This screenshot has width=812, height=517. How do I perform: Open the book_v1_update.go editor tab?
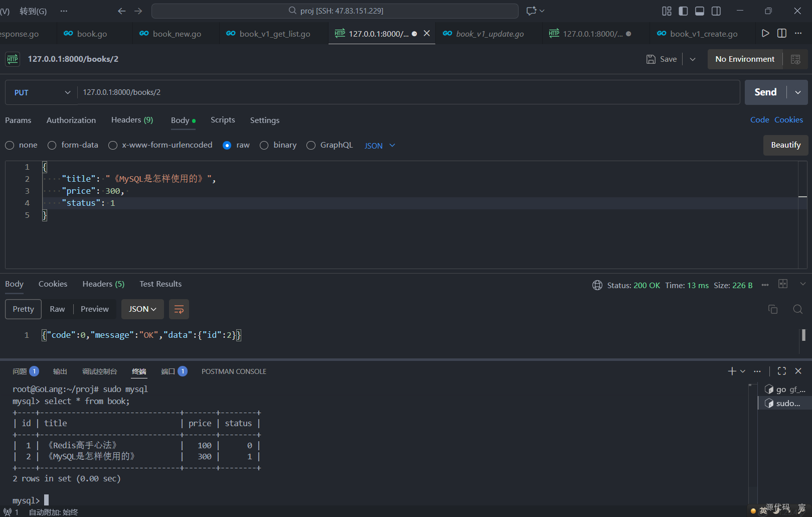[489, 34]
